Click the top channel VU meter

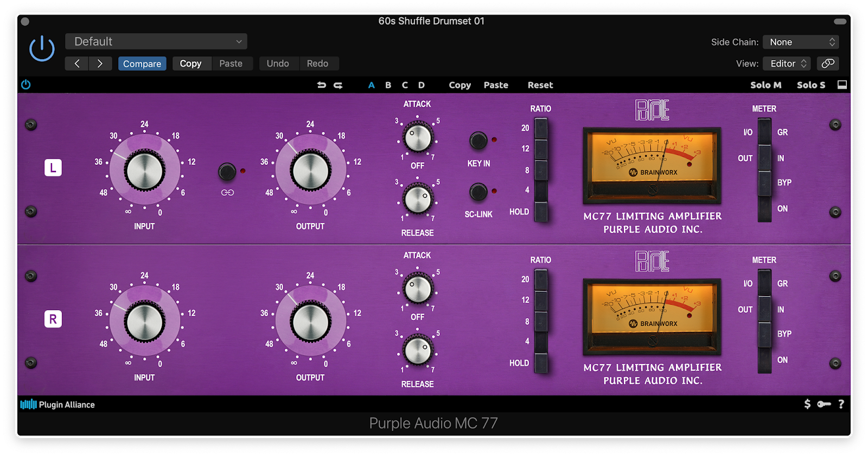(652, 165)
